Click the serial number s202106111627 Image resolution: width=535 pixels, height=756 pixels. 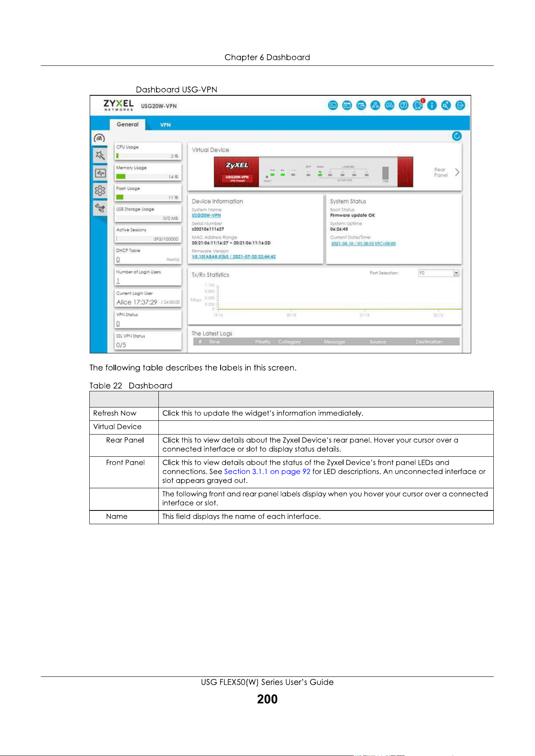(208, 229)
